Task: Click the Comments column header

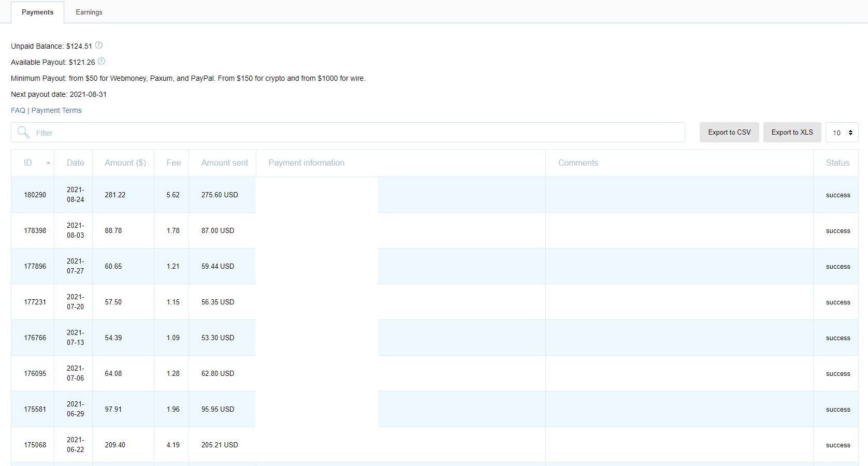Action: (x=578, y=163)
